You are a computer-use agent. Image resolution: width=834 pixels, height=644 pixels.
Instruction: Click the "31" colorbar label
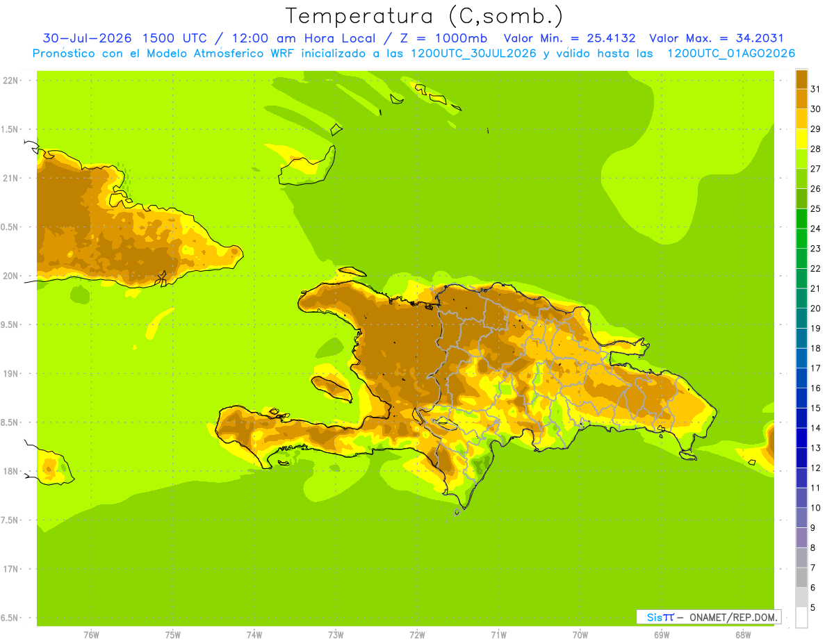(x=815, y=89)
